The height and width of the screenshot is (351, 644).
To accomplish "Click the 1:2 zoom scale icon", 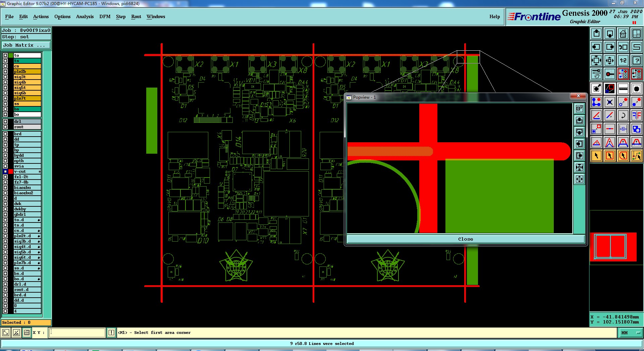I will point(623,60).
